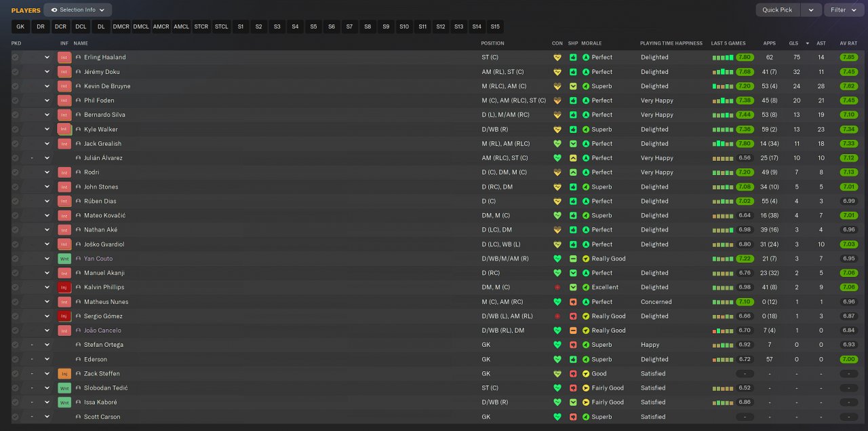Click Jack Grealish's last 5 games form bars
The height and width of the screenshot is (431, 868).
pos(723,144)
